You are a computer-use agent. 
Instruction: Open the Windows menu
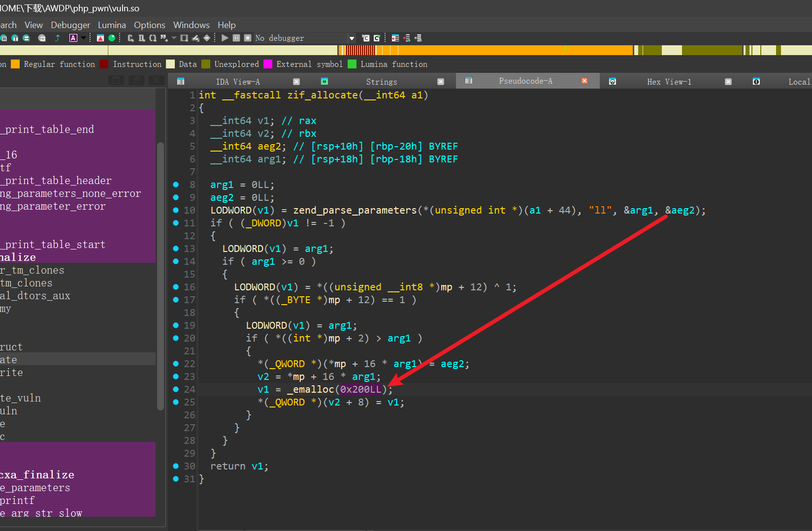pyautogui.click(x=191, y=25)
